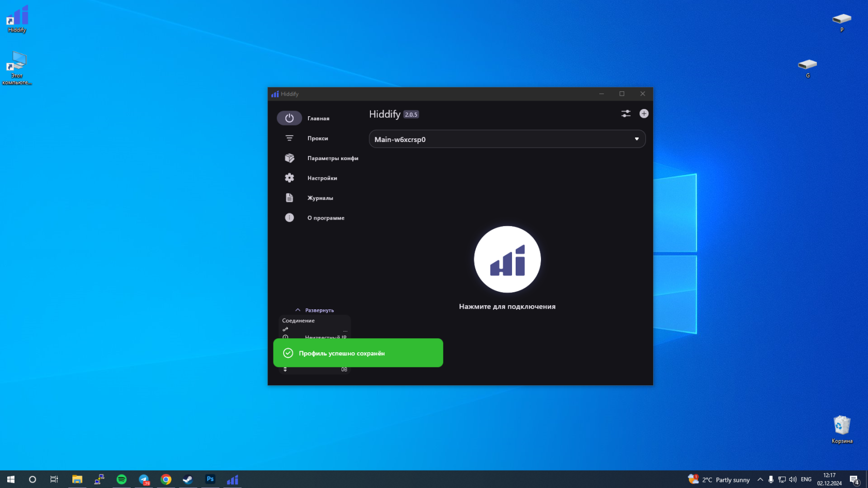This screenshot has height=488, width=868.
Task: Open Telegram from the taskbar
Action: 144,479
